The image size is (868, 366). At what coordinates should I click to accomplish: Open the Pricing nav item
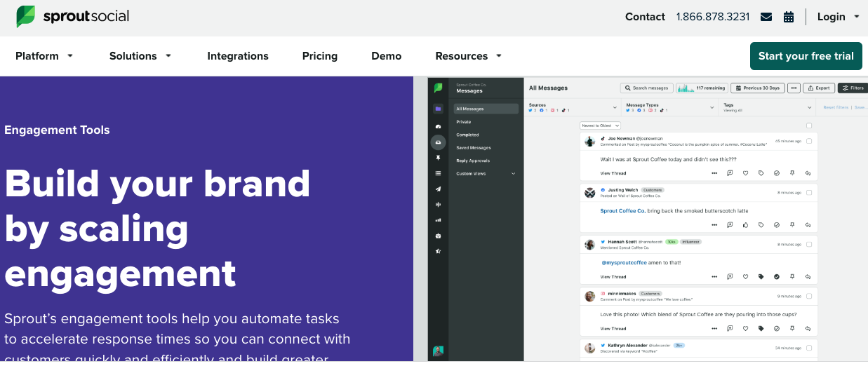click(320, 56)
